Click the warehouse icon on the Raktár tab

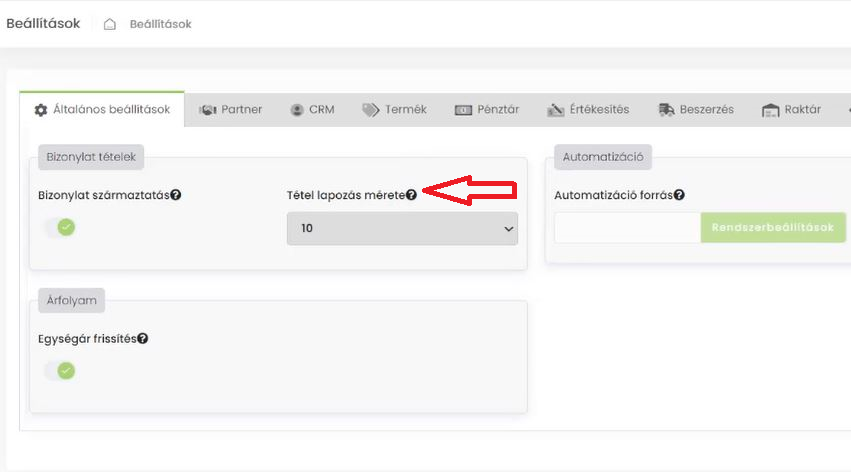click(770, 110)
